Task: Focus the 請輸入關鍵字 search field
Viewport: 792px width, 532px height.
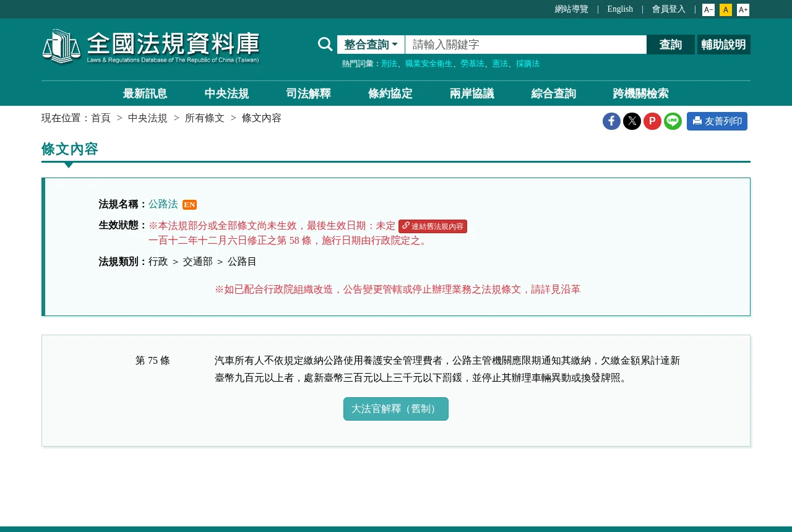Action: (526, 45)
